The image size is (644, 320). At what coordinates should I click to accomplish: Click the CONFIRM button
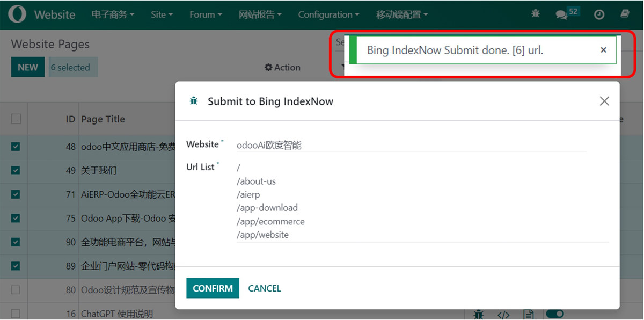pyautogui.click(x=213, y=288)
